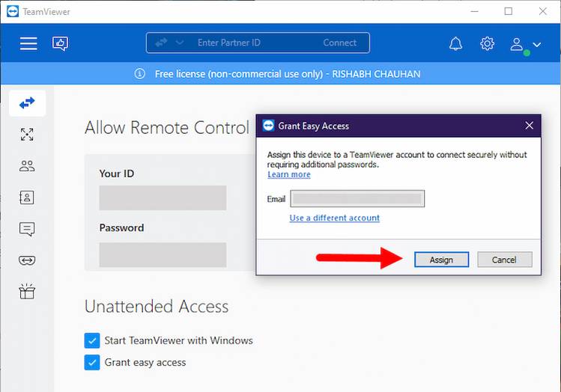Click Use a different account link
Viewport: 561px width, 392px height.
(335, 218)
